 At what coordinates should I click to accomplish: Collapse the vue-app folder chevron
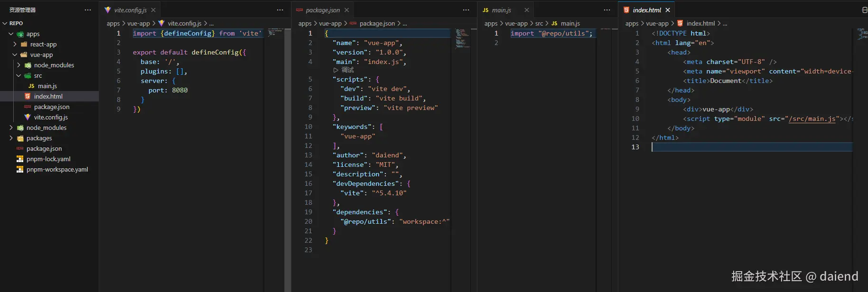[15, 55]
